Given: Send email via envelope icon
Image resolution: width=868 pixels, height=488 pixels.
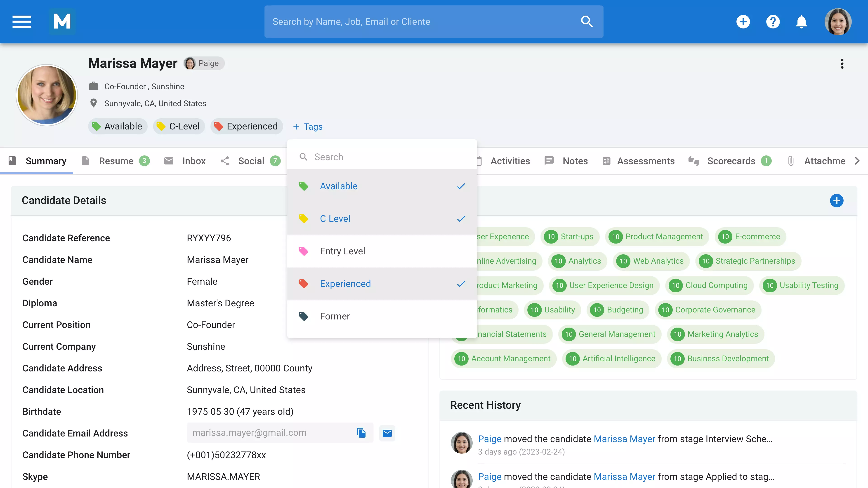Looking at the screenshot, I should click(387, 433).
